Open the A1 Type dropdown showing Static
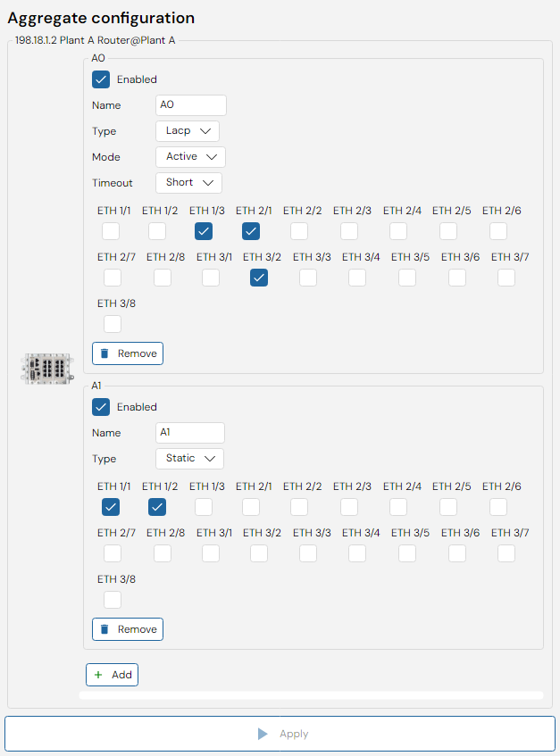Viewport: 560px width, 756px height. click(189, 459)
